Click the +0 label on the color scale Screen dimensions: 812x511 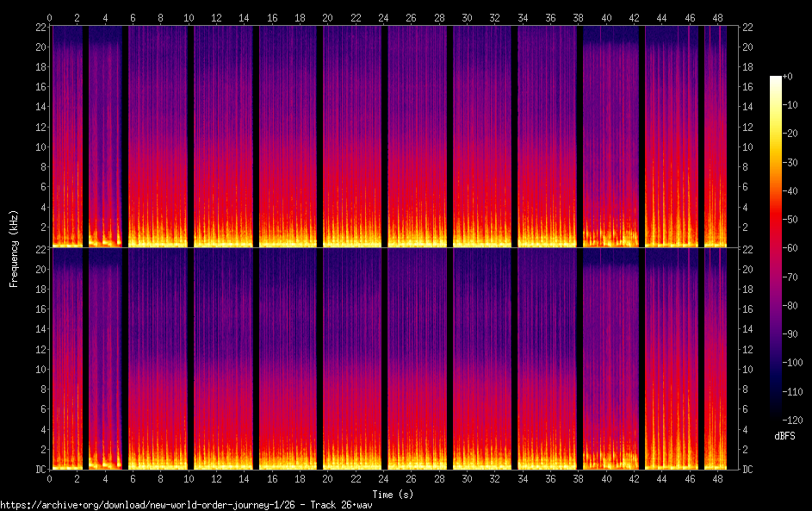click(789, 77)
